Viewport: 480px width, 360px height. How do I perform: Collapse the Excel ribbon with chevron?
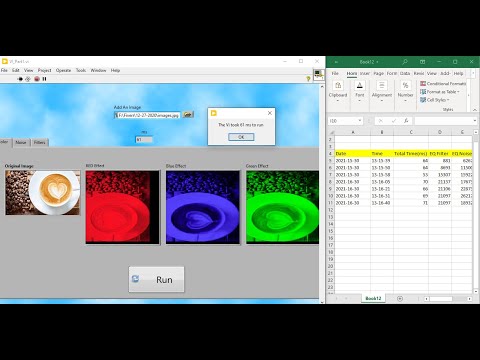point(475,110)
